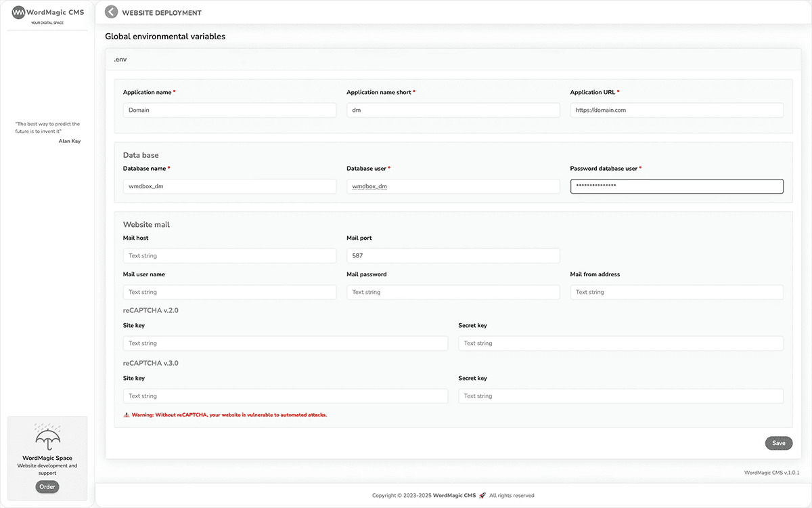Viewport: 812px width, 508px height.
Task: Click the reCAPTCHA v.2.0 heading
Action: pyautogui.click(x=151, y=310)
